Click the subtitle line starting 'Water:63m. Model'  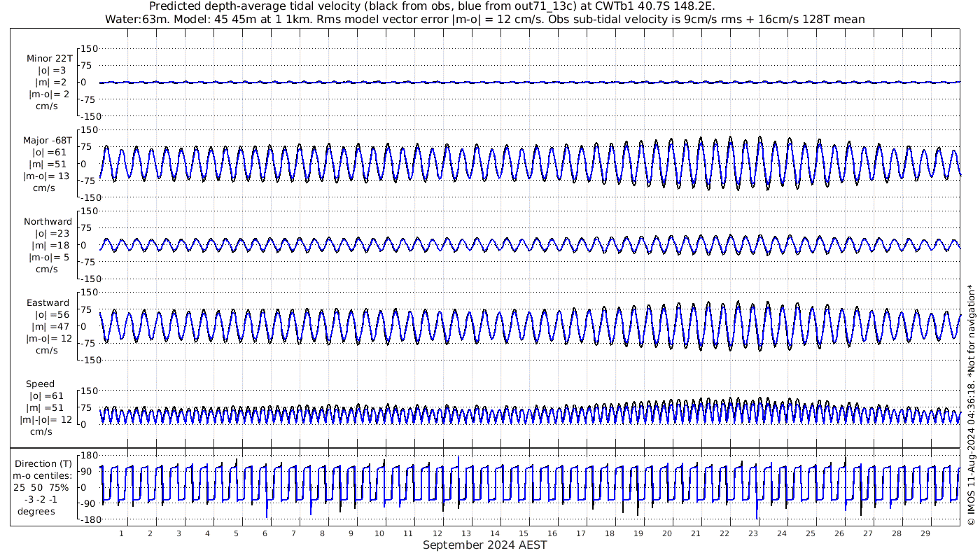pyautogui.click(x=484, y=19)
